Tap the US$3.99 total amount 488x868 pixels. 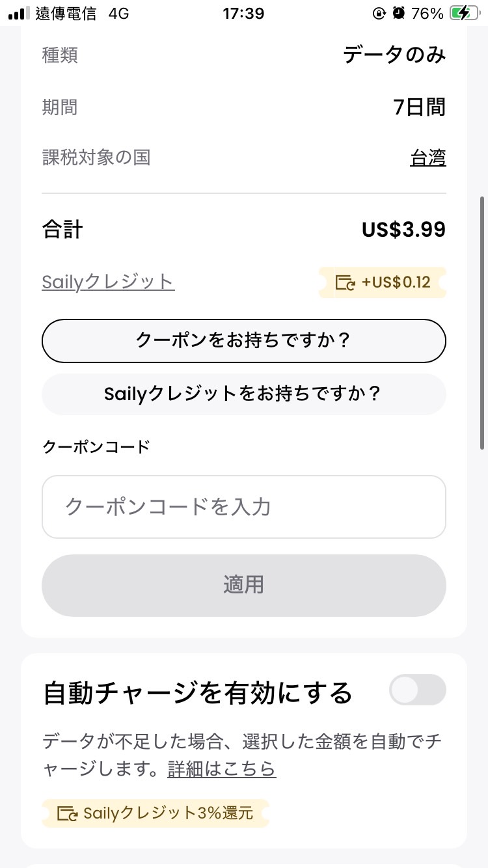point(403,230)
